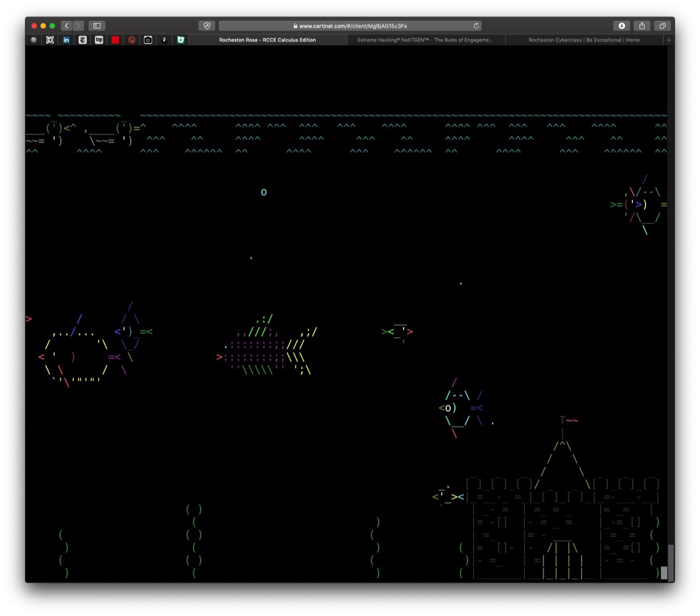
Task: Go back to the previous page
Action: coord(66,26)
